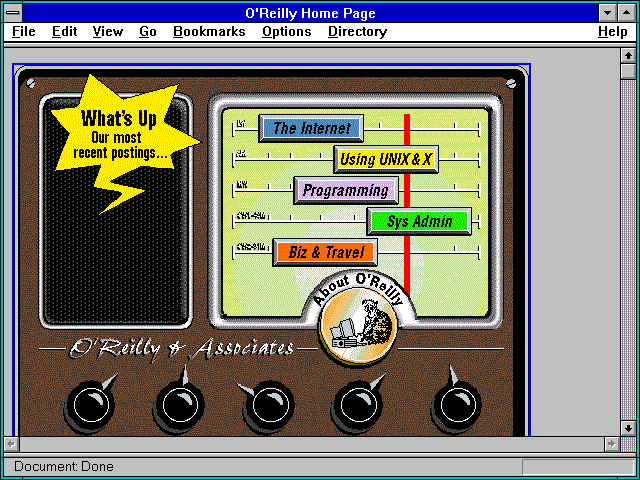Open the File menu

24,32
